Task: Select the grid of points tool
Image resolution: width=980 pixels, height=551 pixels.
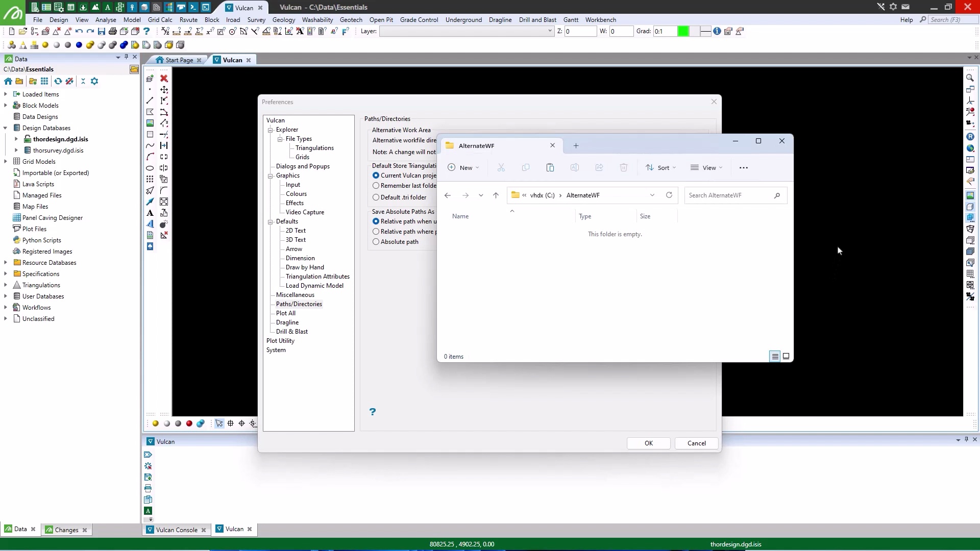Action: click(150, 180)
